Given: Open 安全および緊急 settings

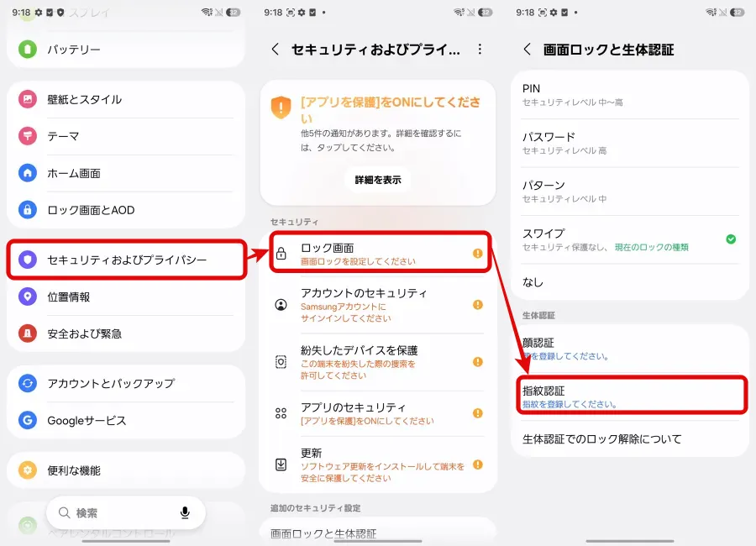Looking at the screenshot, I should (126, 333).
